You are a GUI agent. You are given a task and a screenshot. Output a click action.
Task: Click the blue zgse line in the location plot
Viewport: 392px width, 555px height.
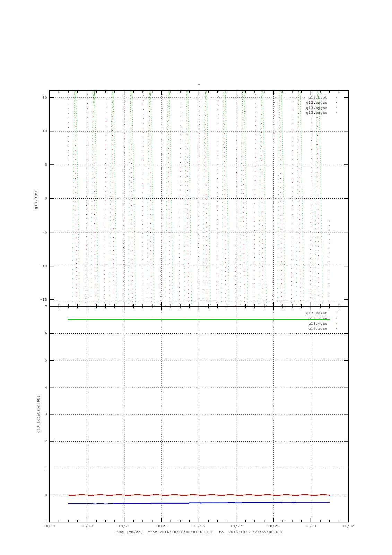(199, 503)
